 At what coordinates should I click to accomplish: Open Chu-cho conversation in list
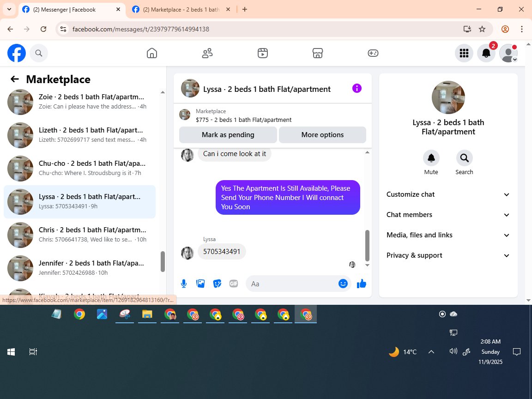(80, 168)
